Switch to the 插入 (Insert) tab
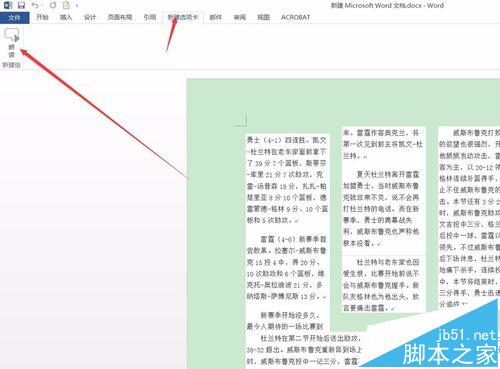The width and height of the screenshot is (500, 369). (66, 17)
